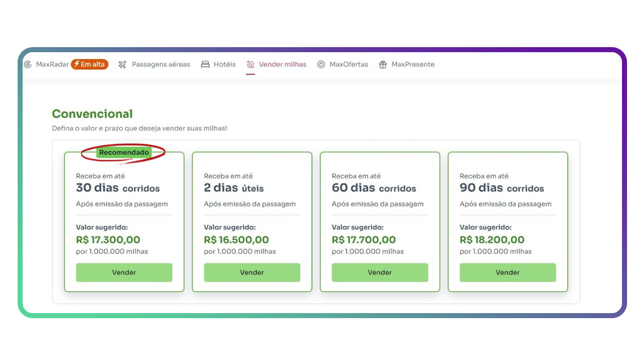Click Vender on the 90 dias card

(508, 273)
